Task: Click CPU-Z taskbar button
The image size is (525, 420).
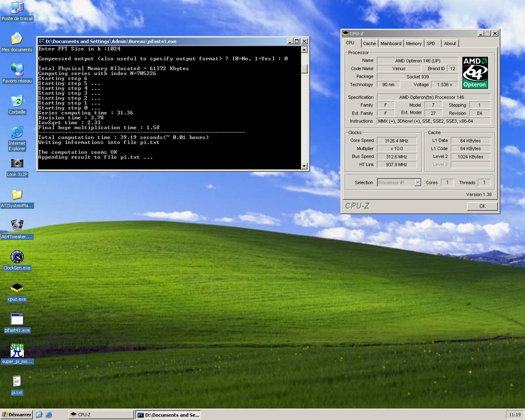Action: pos(101,415)
